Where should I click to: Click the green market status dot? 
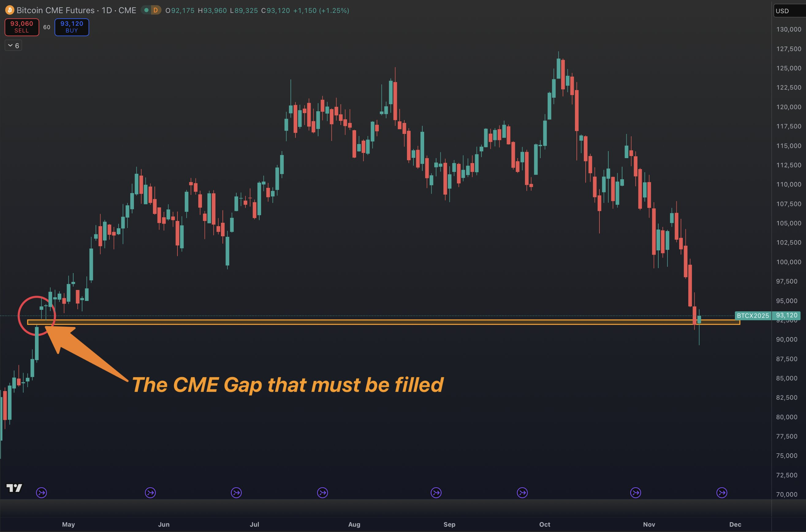point(146,10)
